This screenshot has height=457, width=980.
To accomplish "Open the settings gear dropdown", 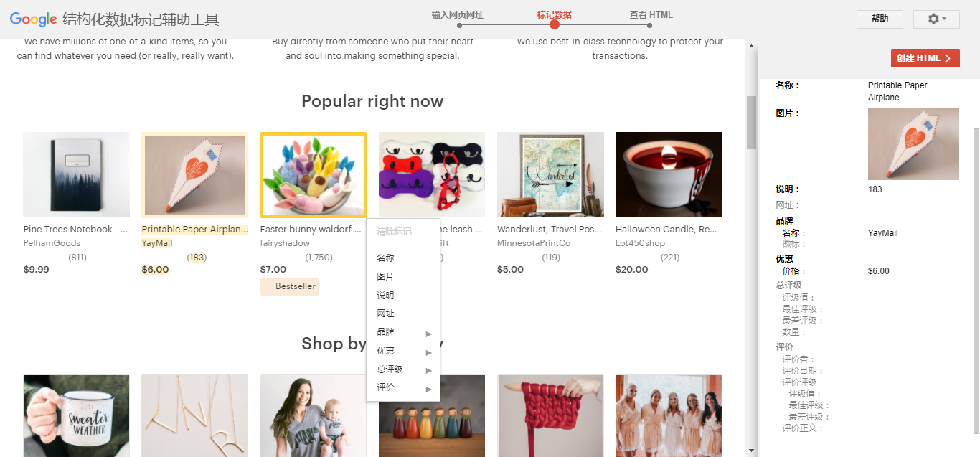I will coord(936,19).
